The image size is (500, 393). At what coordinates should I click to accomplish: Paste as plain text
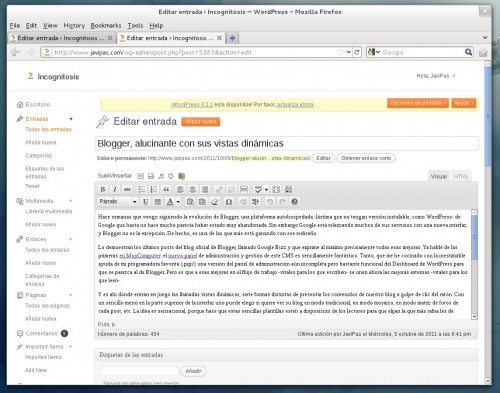[x=190, y=201]
